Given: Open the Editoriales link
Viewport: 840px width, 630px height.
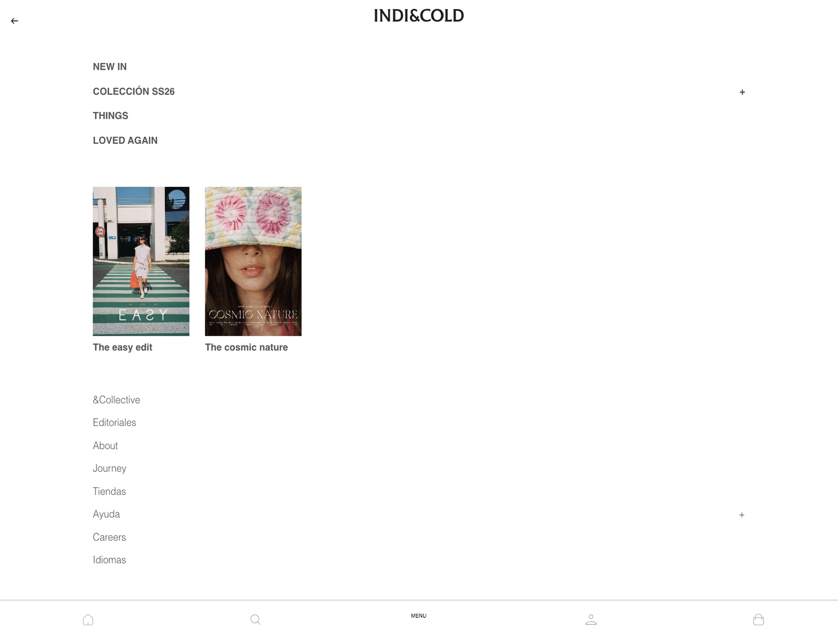Looking at the screenshot, I should coord(115,423).
